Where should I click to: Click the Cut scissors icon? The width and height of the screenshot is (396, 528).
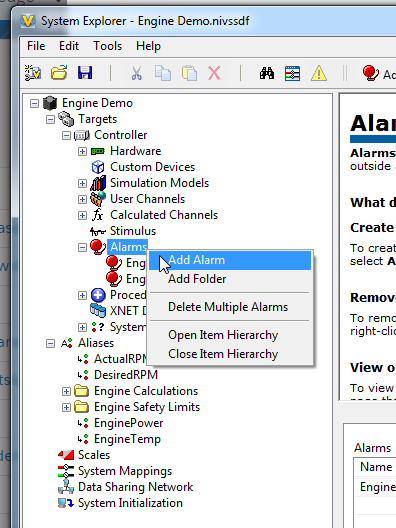tap(136, 73)
